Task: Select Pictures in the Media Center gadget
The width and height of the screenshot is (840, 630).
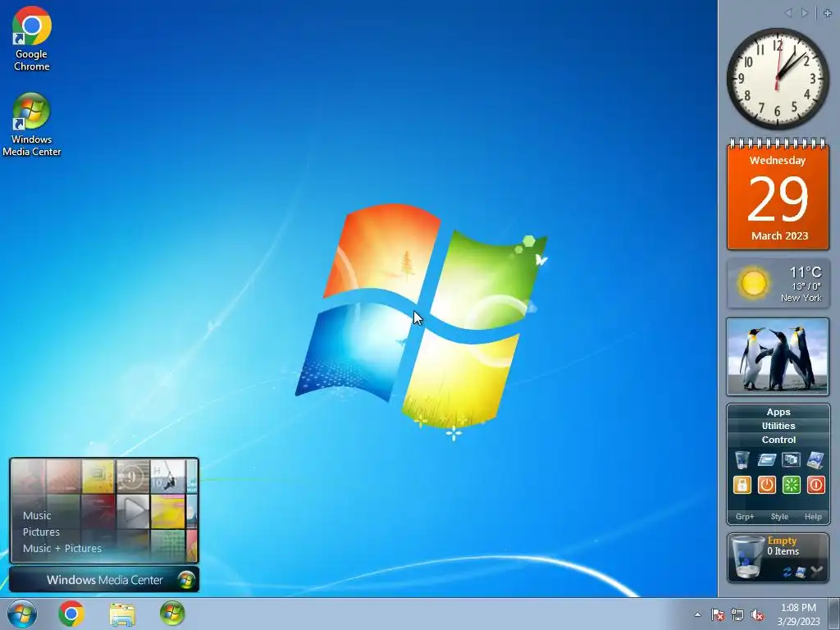Action: point(41,532)
